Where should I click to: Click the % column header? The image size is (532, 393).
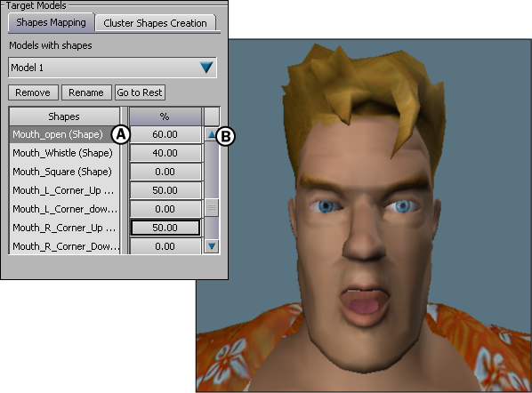165,116
